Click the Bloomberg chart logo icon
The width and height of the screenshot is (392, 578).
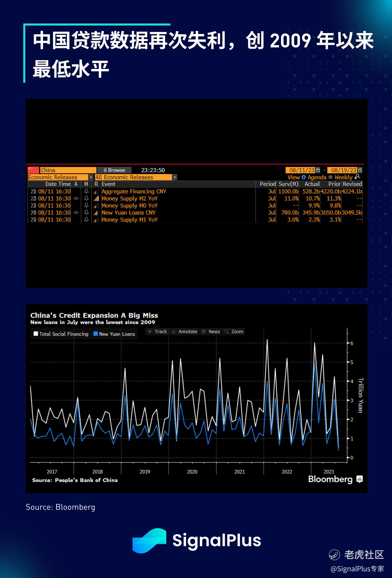pyautogui.click(x=360, y=479)
